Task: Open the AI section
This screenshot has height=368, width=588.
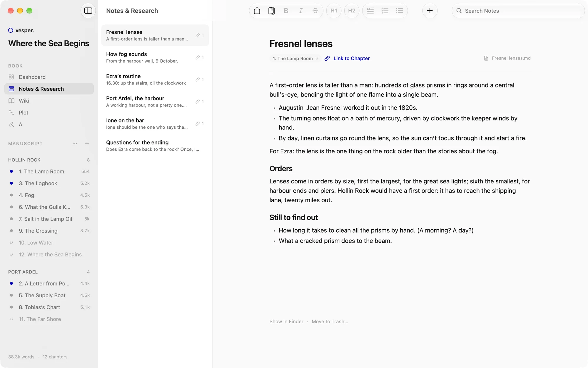Action: (49, 124)
